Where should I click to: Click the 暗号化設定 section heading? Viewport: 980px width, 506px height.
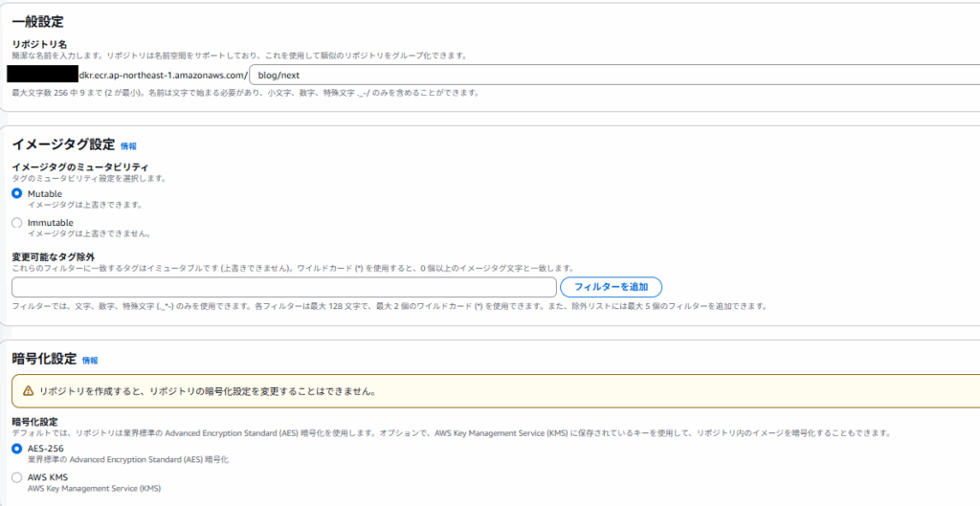click(44, 360)
